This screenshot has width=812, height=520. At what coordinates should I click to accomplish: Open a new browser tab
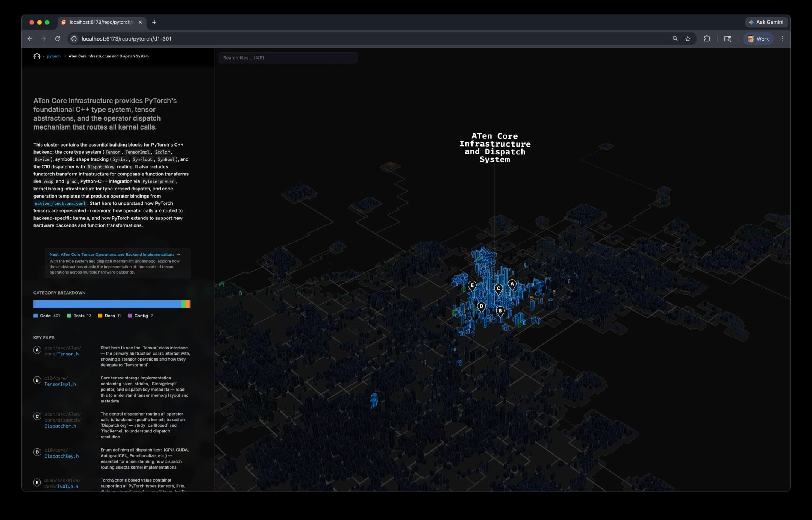(154, 22)
